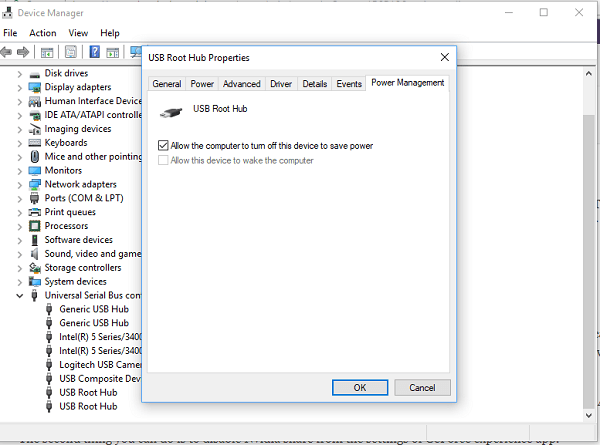Click the Print queues label
This screenshot has width=600, height=445.
(70, 212)
